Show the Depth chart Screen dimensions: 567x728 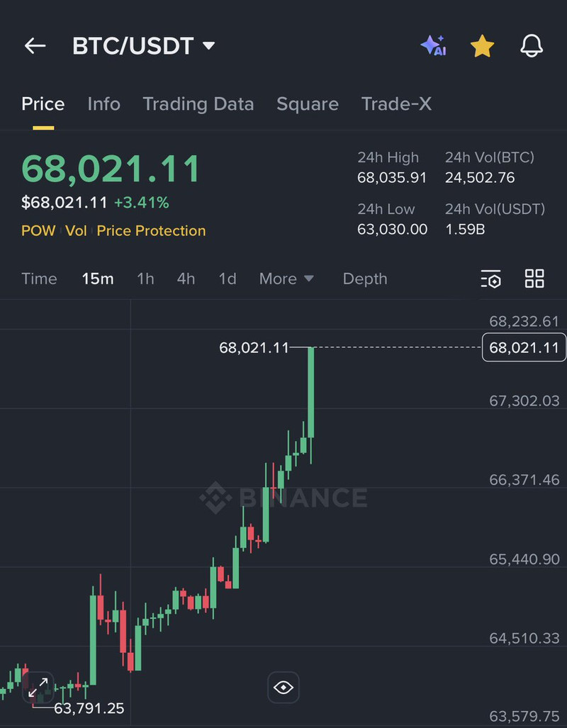365,279
